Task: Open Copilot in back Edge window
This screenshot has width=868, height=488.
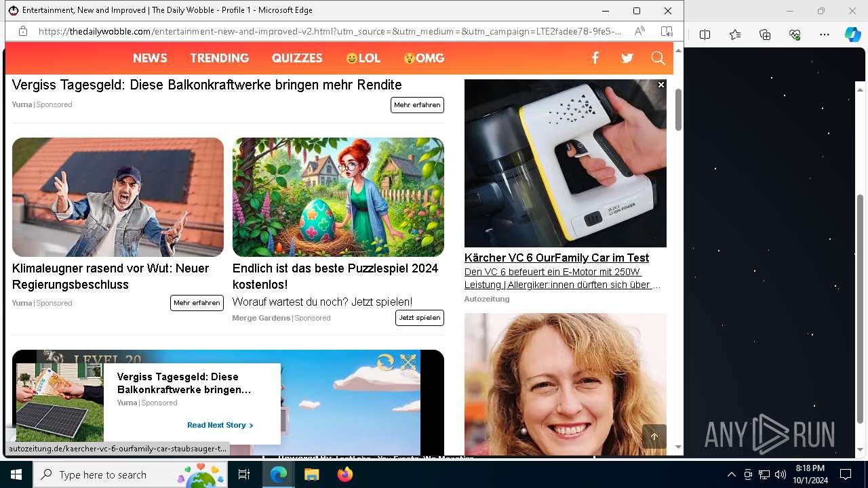Action: point(852,35)
